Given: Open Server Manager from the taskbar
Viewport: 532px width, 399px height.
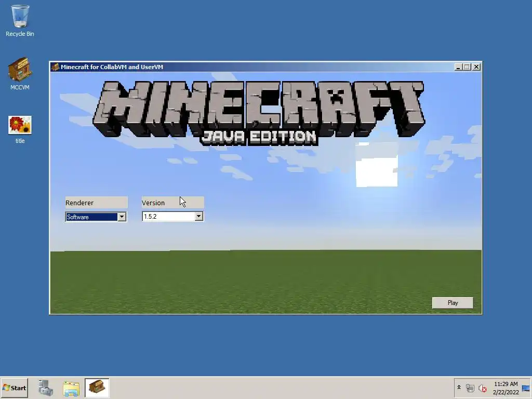Looking at the screenshot, I should pos(45,388).
